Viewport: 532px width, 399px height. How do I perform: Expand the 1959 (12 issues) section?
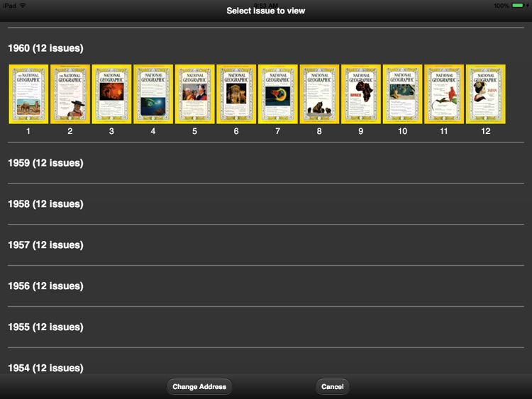(46, 163)
